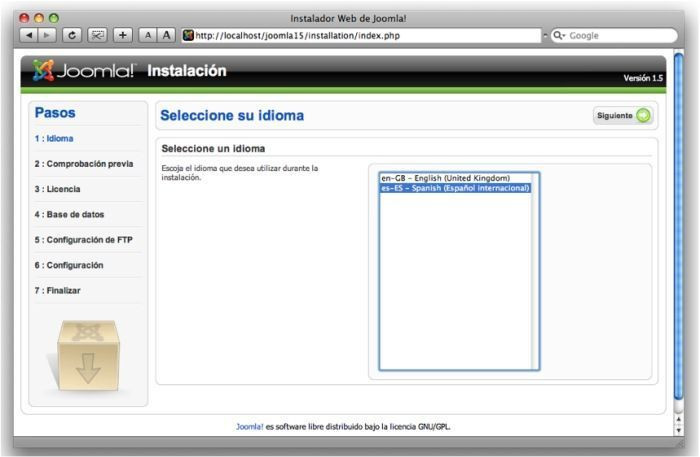
Task: Select es-ES Spanish (Español internacional) language
Action: [x=455, y=188]
